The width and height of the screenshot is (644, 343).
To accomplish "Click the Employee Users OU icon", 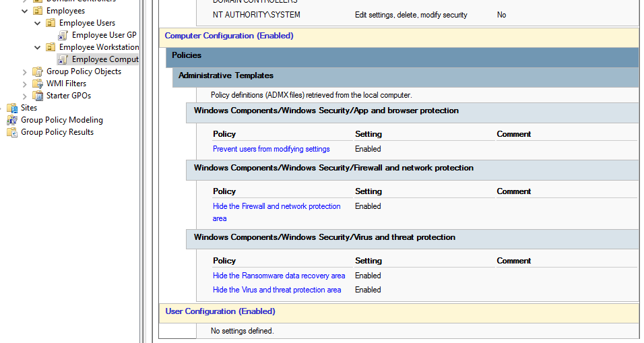I will pyautogui.click(x=51, y=23).
